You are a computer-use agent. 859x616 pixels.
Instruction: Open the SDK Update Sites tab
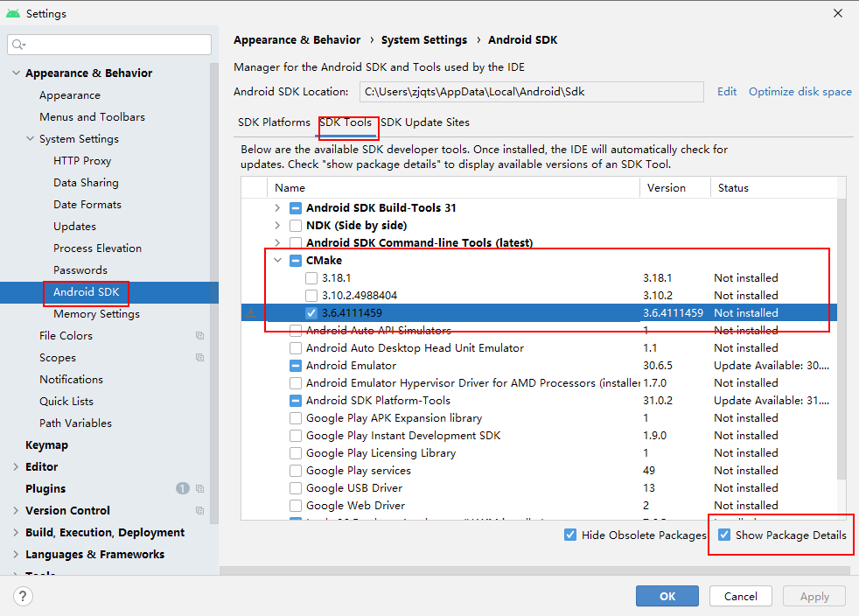(425, 122)
